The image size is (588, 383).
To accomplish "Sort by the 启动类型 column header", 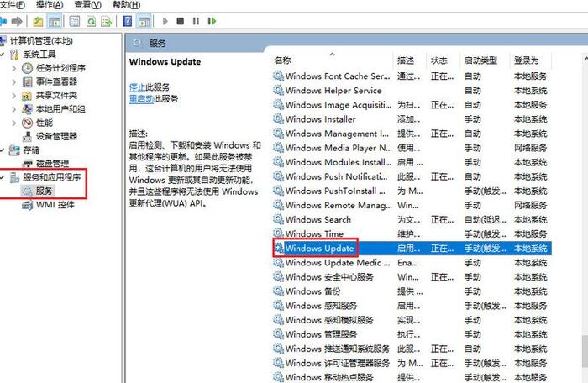I will tap(485, 60).
